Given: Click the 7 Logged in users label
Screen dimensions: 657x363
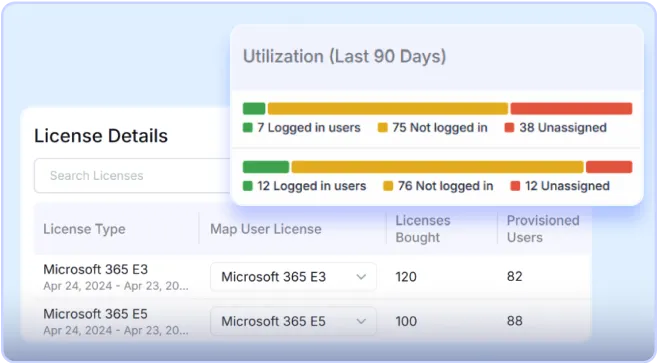Looking at the screenshot, I should [x=309, y=127].
